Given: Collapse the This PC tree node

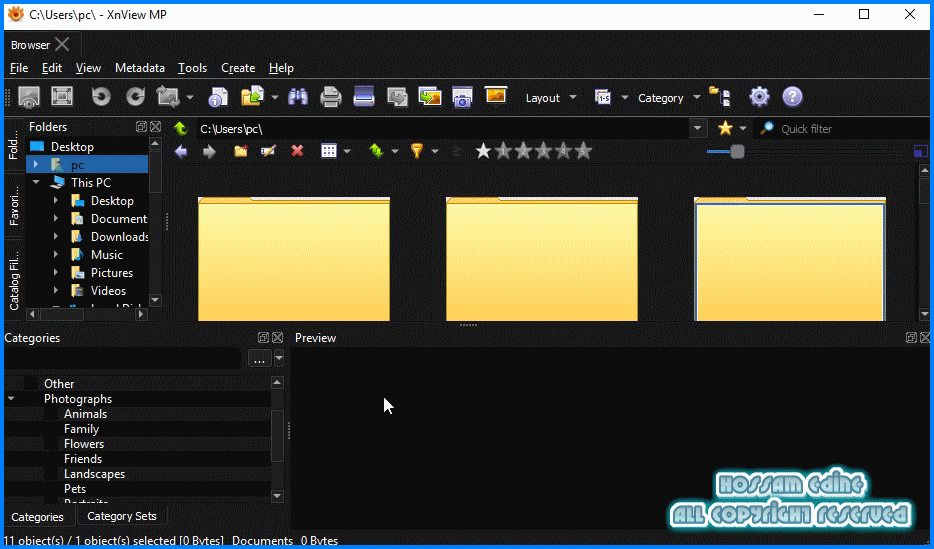Looking at the screenshot, I should pyautogui.click(x=36, y=182).
